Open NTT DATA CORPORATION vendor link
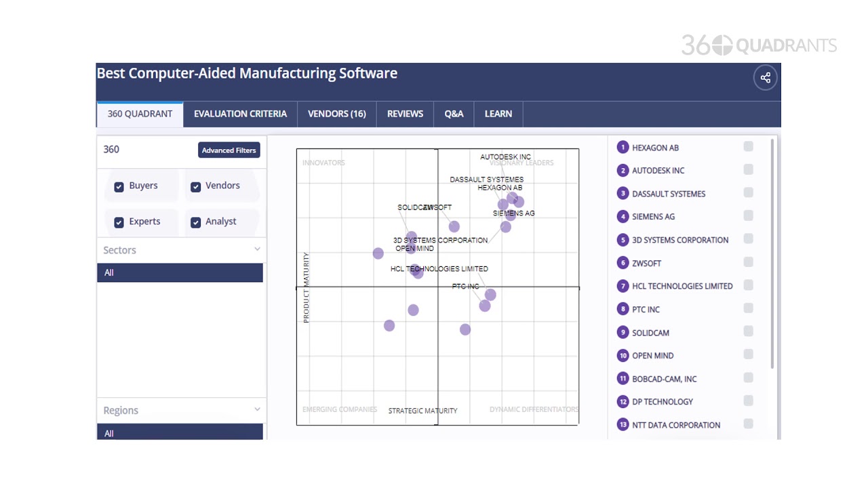868x488 pixels. pos(676,425)
